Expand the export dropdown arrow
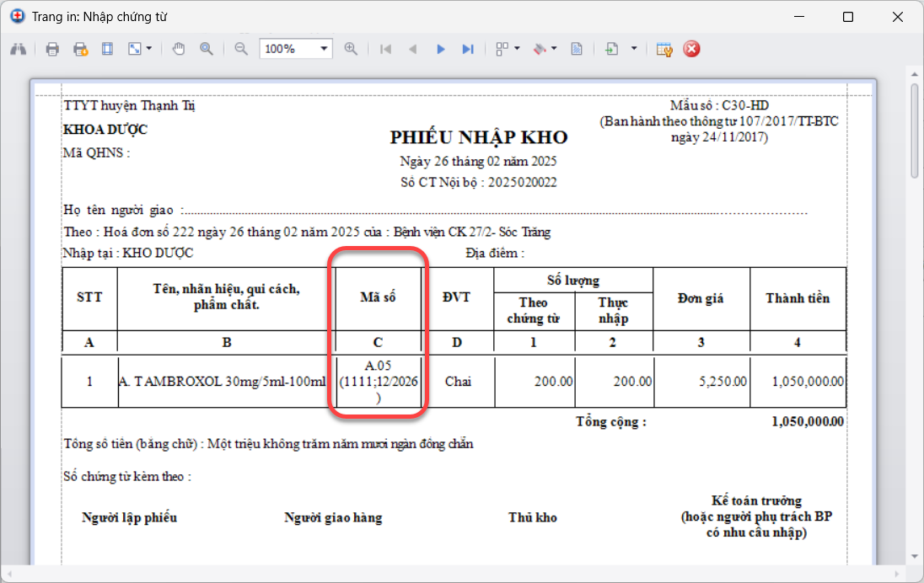This screenshot has height=583, width=924. [634, 49]
